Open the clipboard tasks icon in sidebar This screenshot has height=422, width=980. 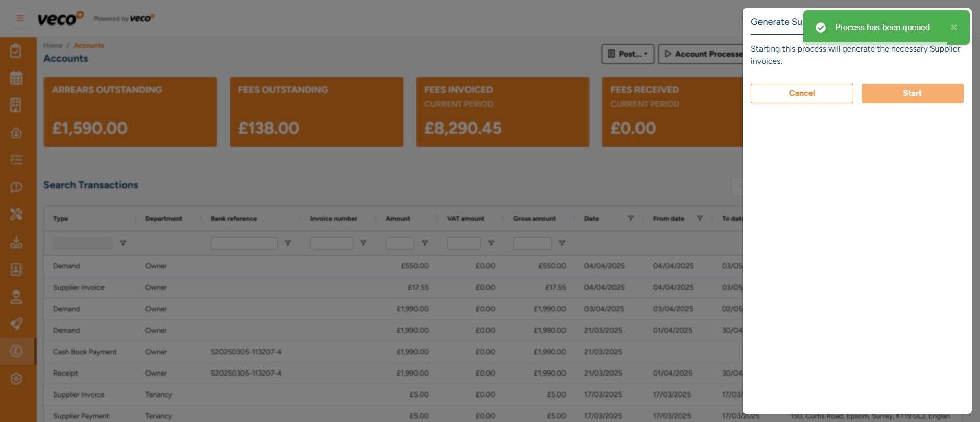pyautogui.click(x=16, y=51)
